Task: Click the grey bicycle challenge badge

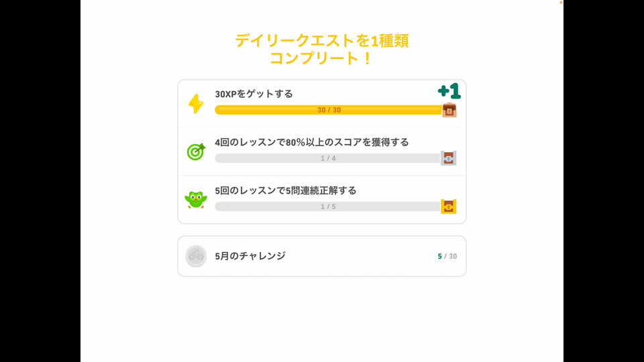Action: [x=196, y=256]
